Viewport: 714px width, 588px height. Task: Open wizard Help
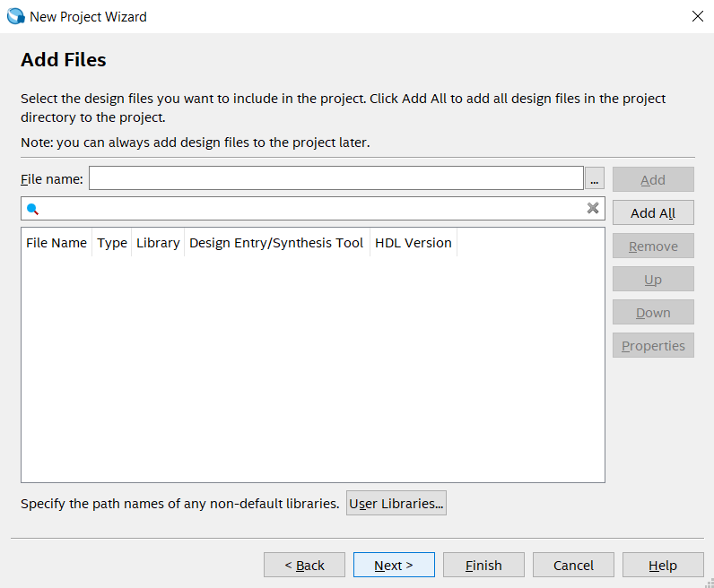(663, 565)
